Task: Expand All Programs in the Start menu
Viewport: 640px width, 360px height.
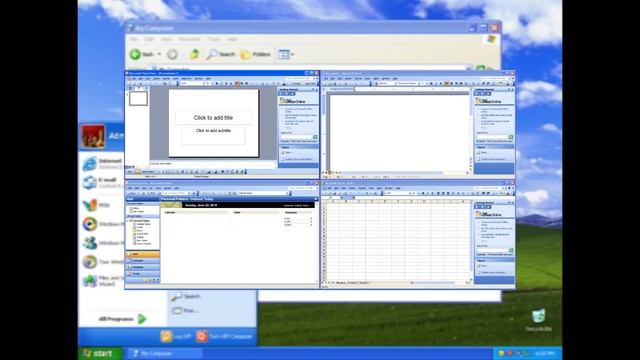Action: 122,319
